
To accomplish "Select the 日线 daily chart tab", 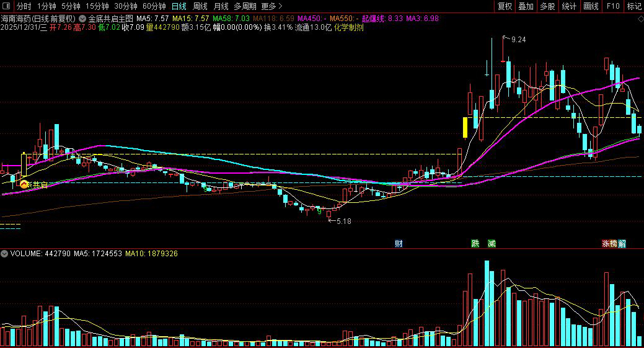I will point(179,6).
